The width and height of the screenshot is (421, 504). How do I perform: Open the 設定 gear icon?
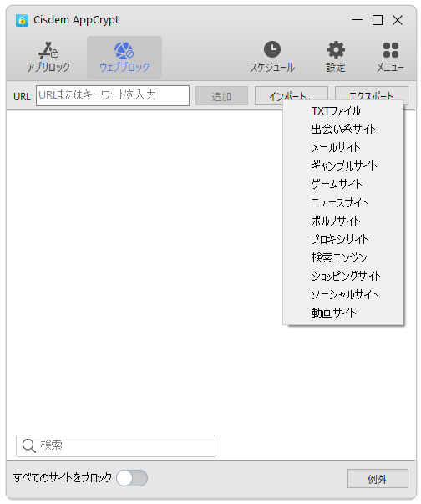pyautogui.click(x=336, y=49)
